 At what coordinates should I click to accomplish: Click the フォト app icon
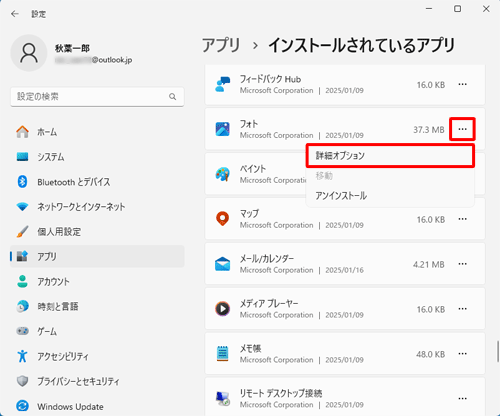[222, 129]
